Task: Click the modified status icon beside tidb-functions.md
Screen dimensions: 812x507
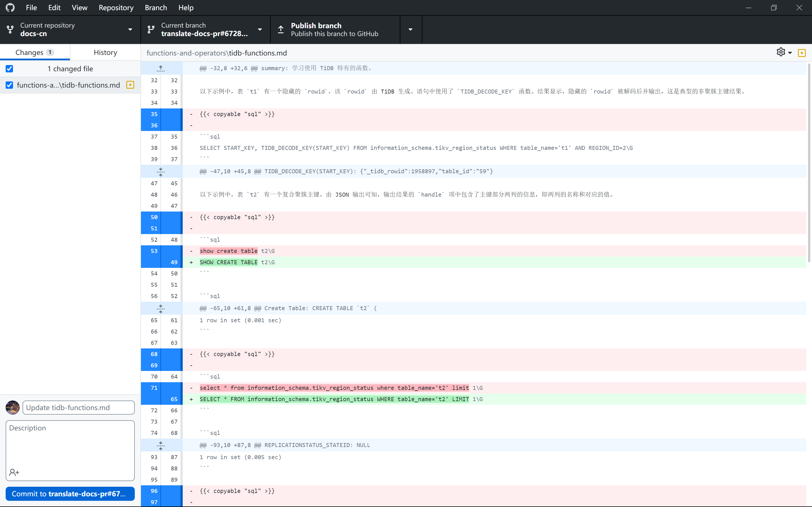Action: click(x=130, y=85)
